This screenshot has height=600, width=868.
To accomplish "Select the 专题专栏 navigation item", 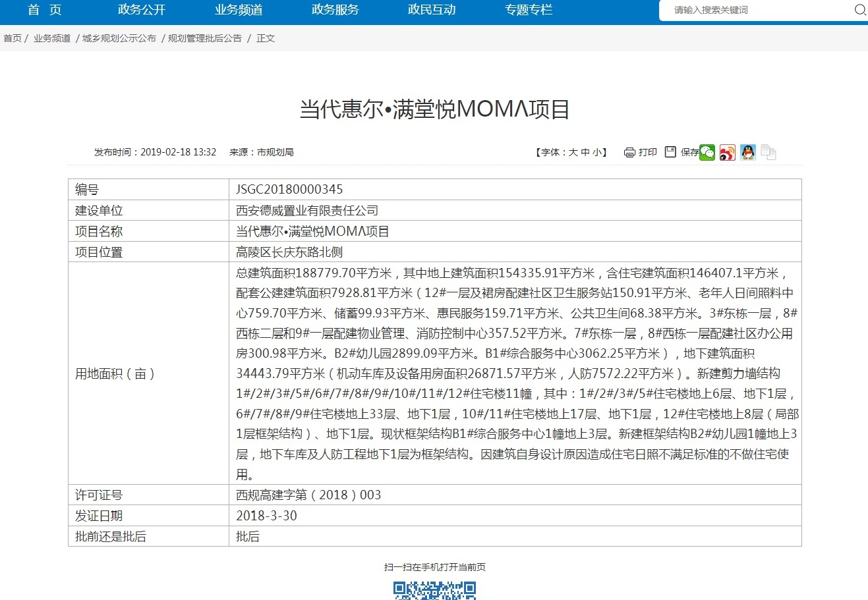I will coord(529,10).
